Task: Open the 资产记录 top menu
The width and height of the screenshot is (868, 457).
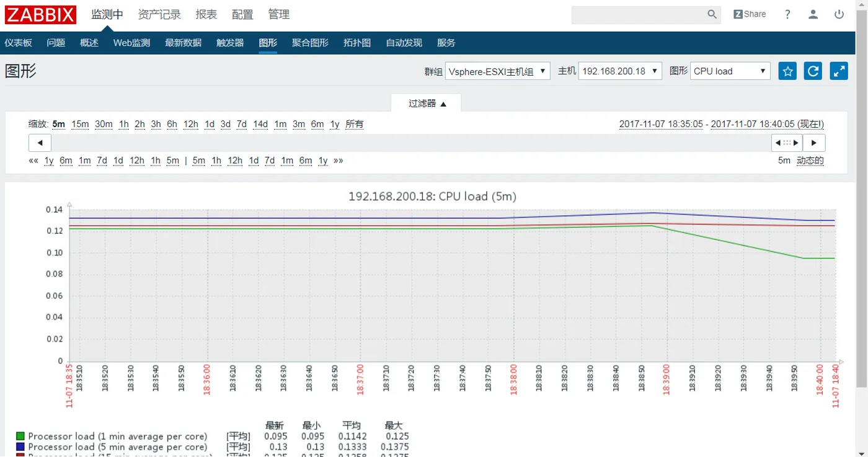Action: pos(159,14)
